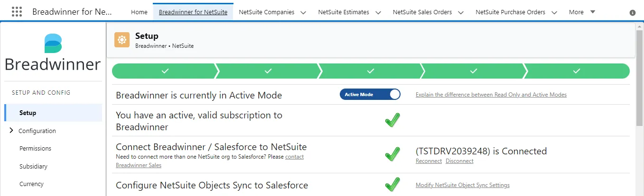Open the App Launcher grid icon
Image resolution: width=644 pixels, height=196 pixels.
pos(17,12)
